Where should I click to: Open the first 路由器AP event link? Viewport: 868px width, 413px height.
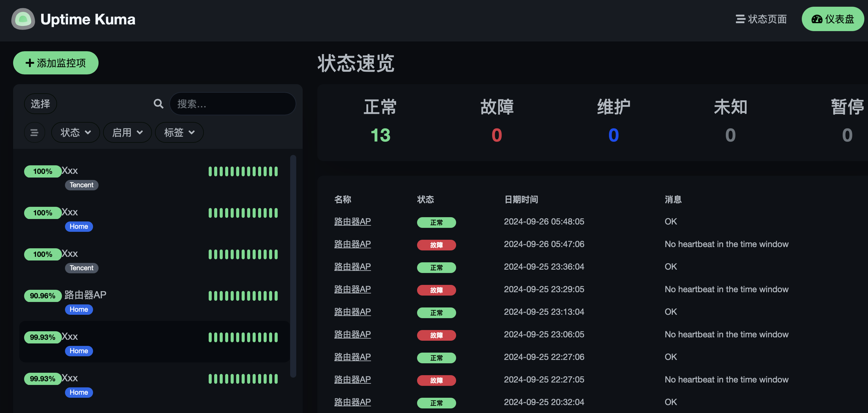pyautogui.click(x=352, y=221)
